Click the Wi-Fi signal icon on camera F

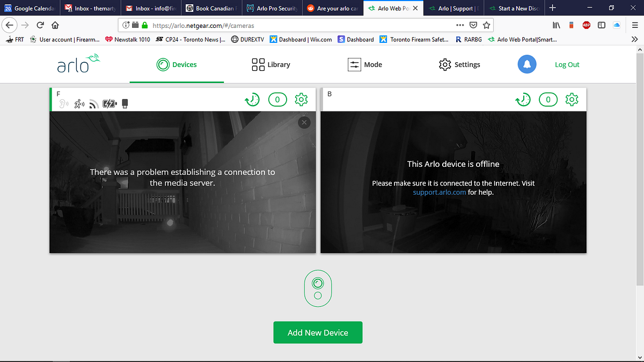[x=93, y=103]
